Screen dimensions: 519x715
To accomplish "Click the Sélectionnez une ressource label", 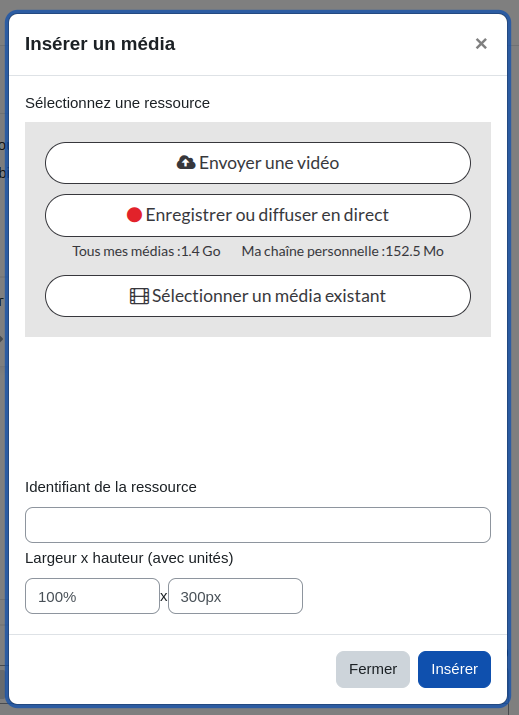I will [x=117, y=103].
